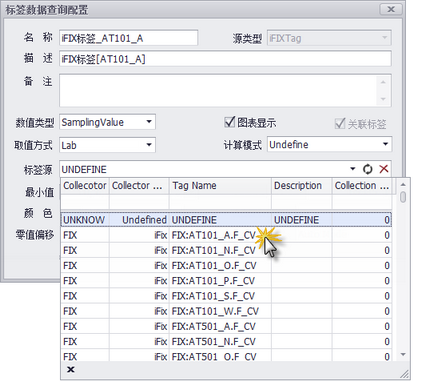430x382 pixels.
Task: Expand the 标签源 UNDEFINE dropdown arrow
Action: point(353,169)
